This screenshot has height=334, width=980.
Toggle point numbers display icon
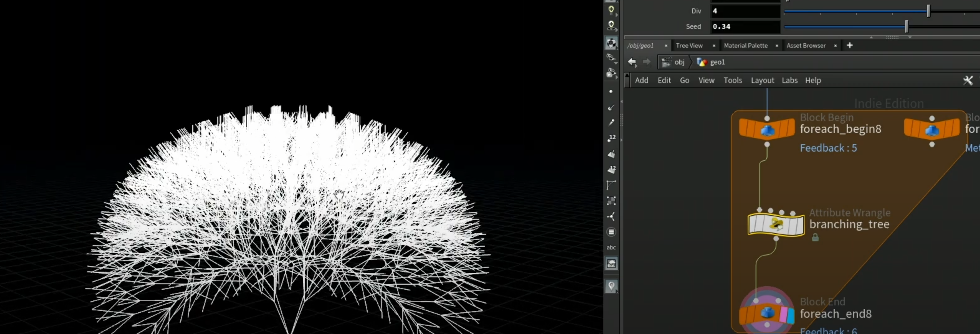[611, 138]
